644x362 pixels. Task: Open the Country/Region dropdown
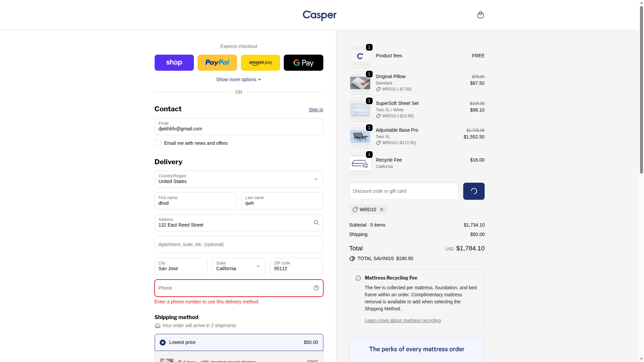pos(238,179)
